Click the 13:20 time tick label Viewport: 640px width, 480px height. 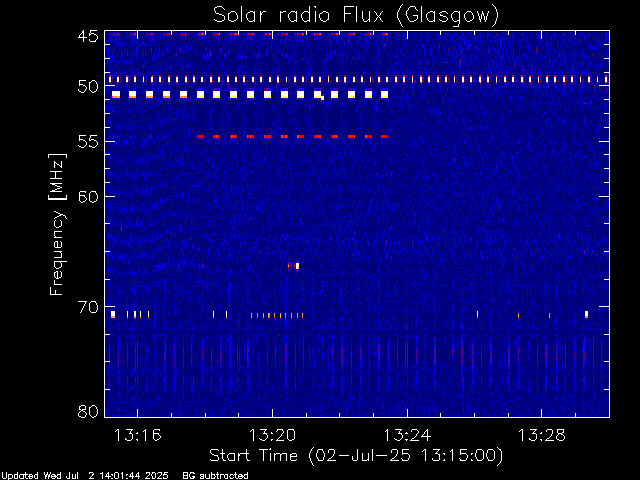272,435
